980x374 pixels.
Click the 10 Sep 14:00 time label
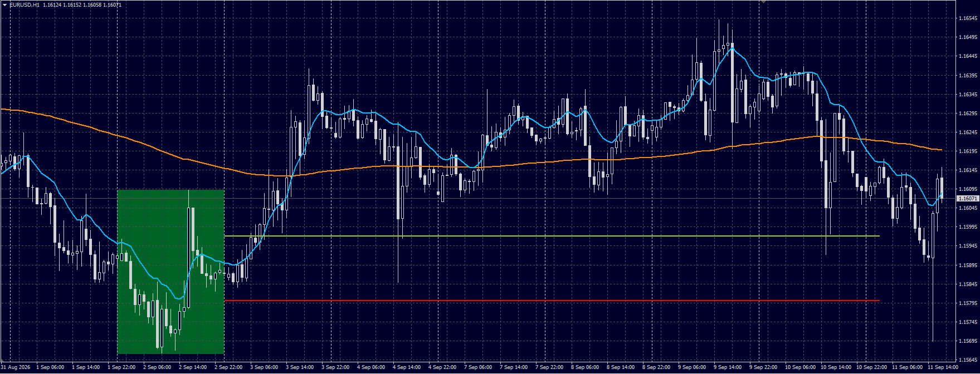836,367
